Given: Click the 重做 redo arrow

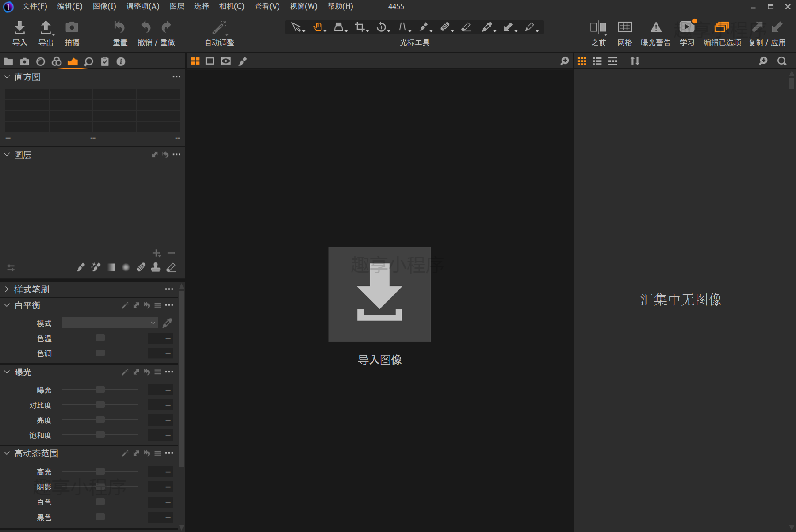Looking at the screenshot, I should (x=167, y=27).
